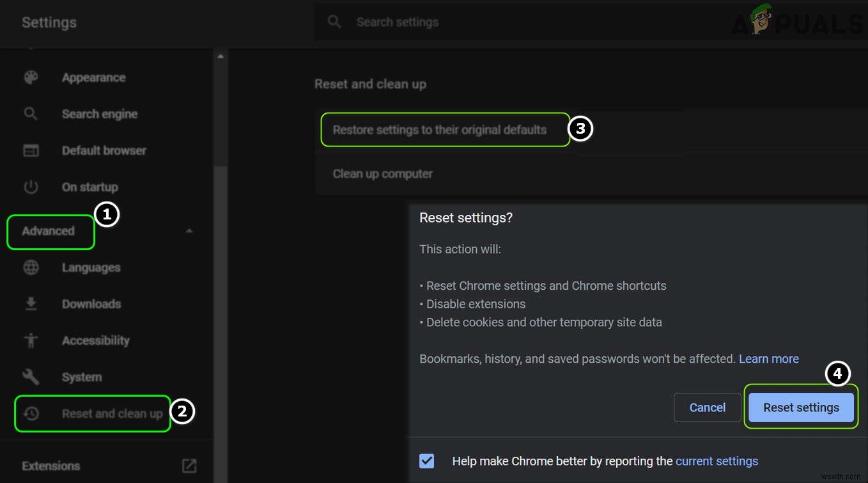
Task: Focus the Search settings field
Action: click(447, 22)
